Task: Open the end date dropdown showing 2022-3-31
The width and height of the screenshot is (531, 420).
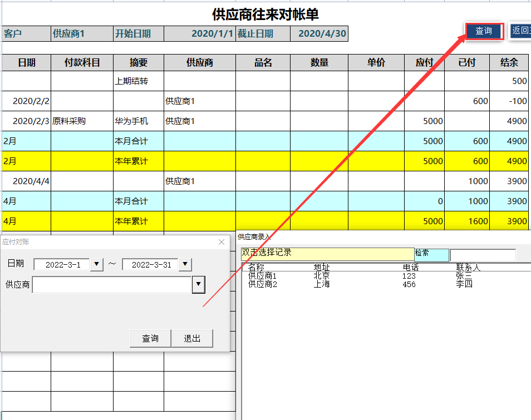Action: 185,264
